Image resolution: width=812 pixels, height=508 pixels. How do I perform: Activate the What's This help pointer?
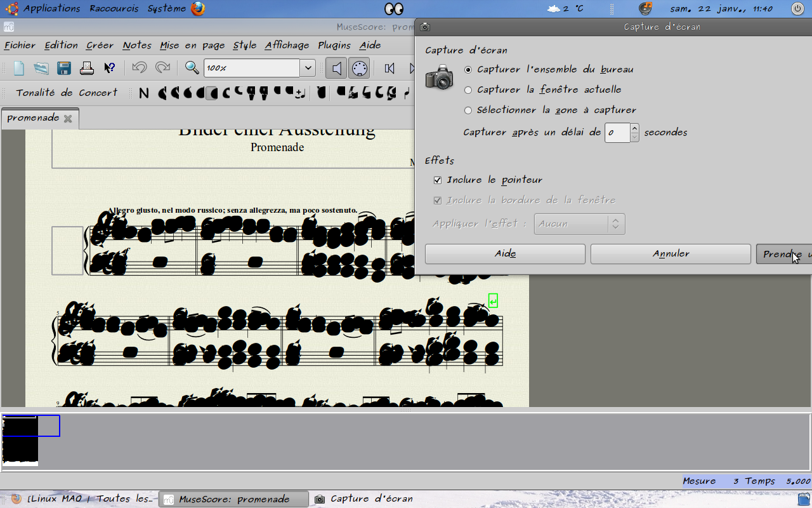110,67
